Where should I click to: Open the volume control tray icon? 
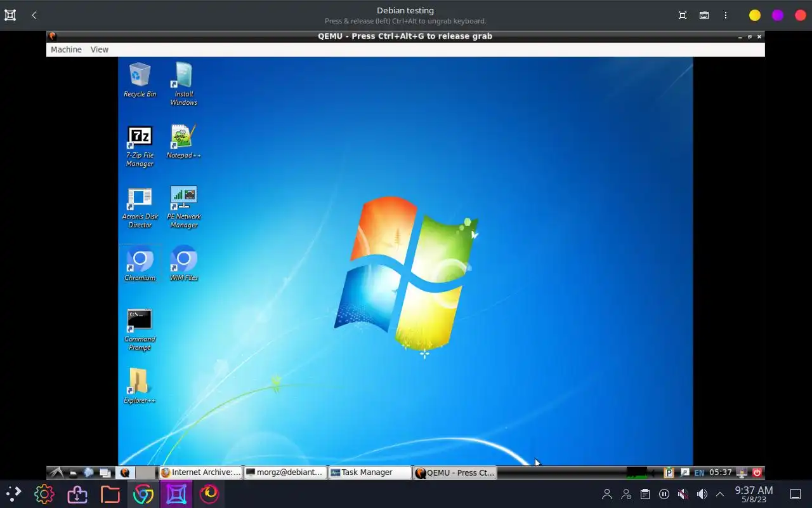click(x=702, y=494)
